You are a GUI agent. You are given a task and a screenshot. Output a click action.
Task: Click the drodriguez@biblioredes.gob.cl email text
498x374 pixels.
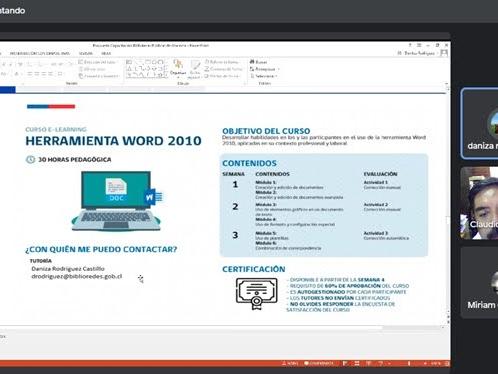77,276
